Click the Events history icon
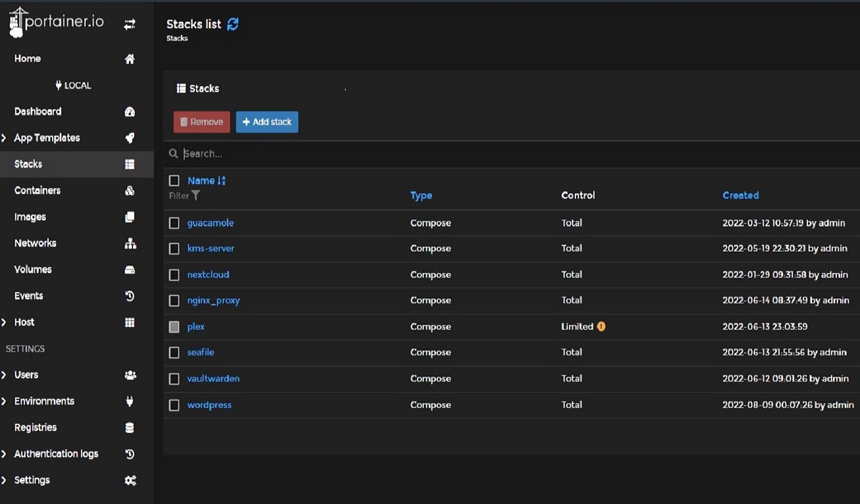The width and height of the screenshot is (860, 504). point(130,295)
